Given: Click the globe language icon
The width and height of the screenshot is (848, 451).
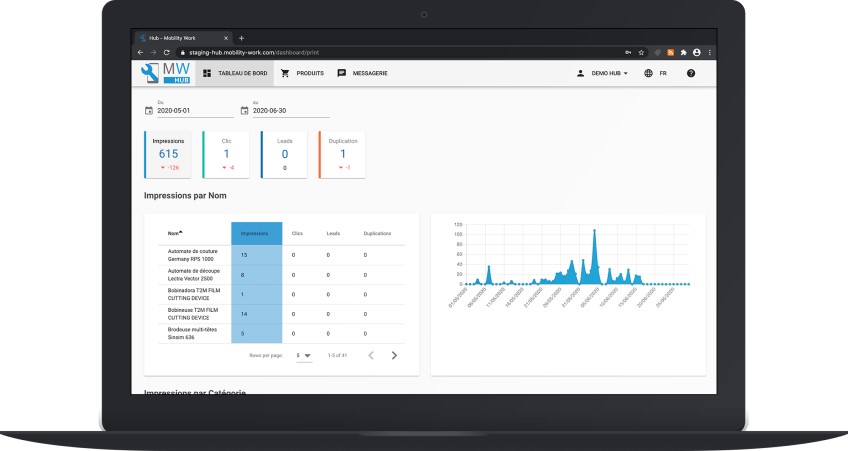Looking at the screenshot, I should pos(648,73).
